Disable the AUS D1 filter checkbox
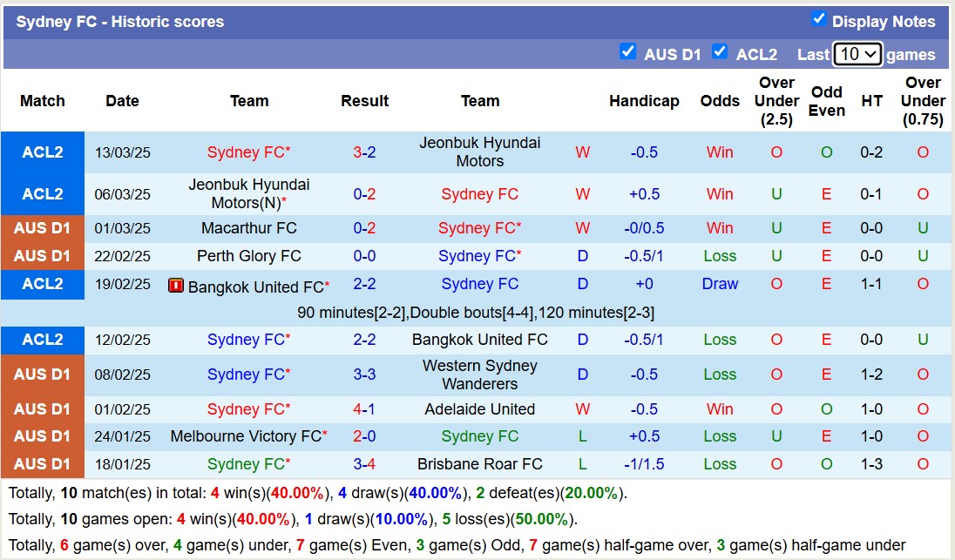Viewport: 955px width, 560px height. pyautogui.click(x=628, y=51)
